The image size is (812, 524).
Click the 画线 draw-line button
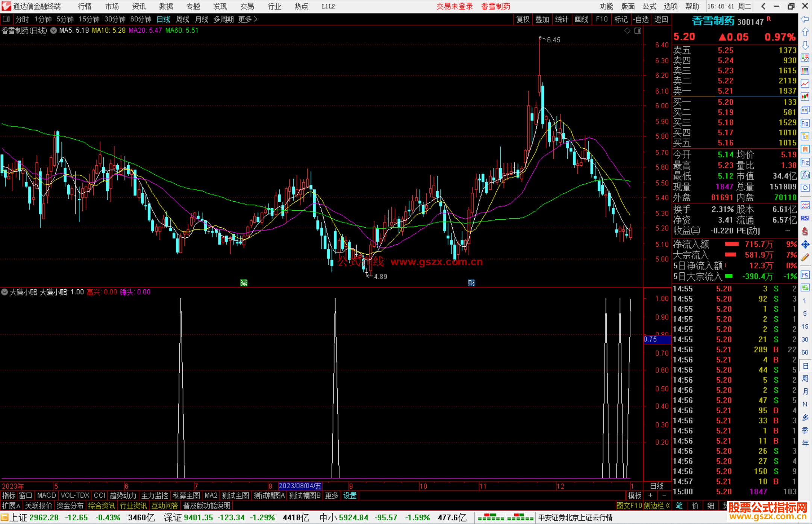pos(582,19)
